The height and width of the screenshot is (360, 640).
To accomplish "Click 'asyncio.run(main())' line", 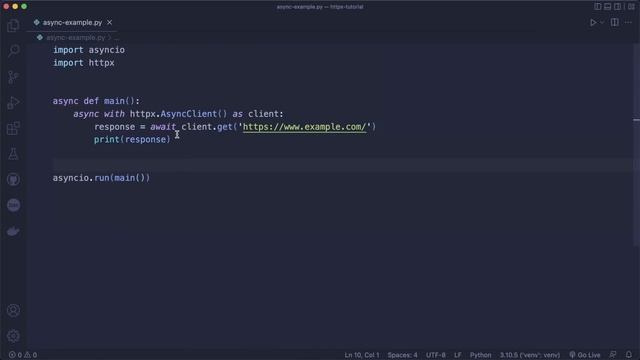I will 101,178.
